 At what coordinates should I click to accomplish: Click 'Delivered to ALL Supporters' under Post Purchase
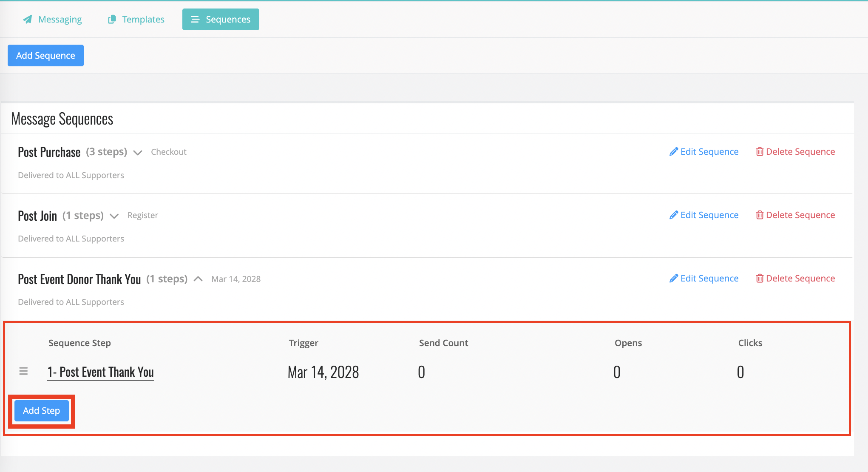71,175
